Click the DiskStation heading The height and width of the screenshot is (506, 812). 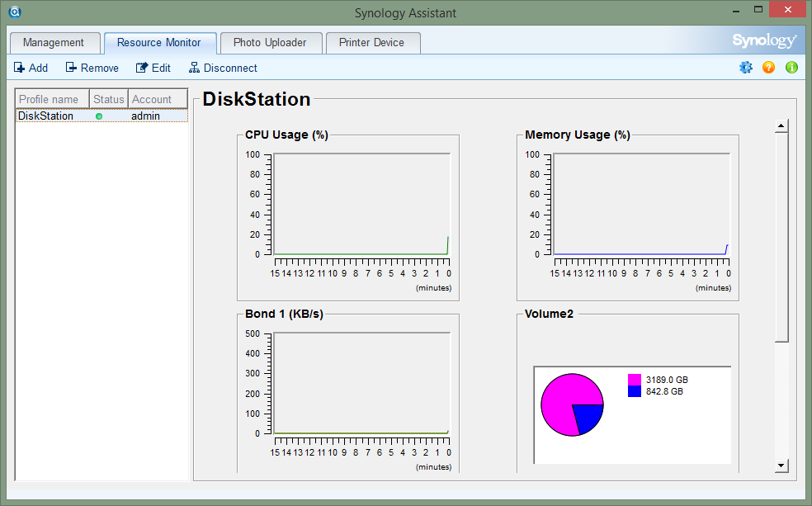click(257, 99)
